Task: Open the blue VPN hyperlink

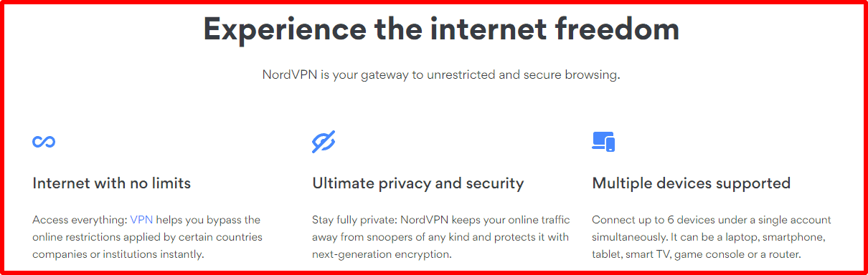Action: (x=141, y=220)
